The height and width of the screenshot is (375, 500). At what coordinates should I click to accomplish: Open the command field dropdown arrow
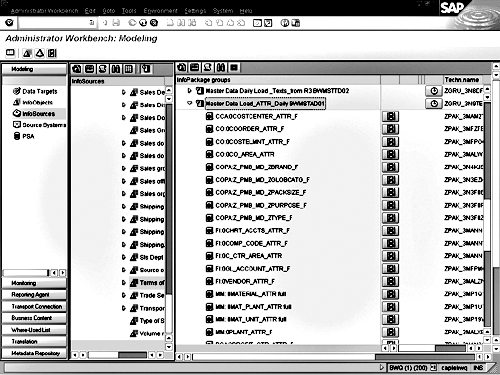[92, 23]
